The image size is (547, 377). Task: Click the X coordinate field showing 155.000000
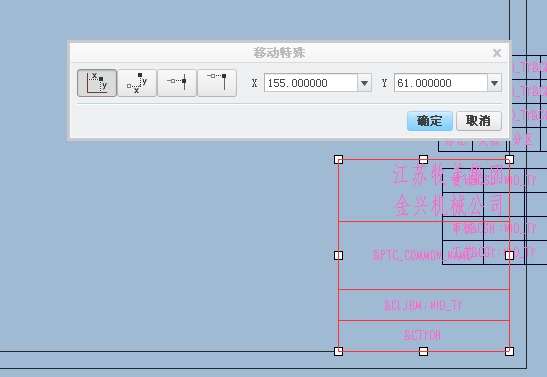(x=311, y=83)
